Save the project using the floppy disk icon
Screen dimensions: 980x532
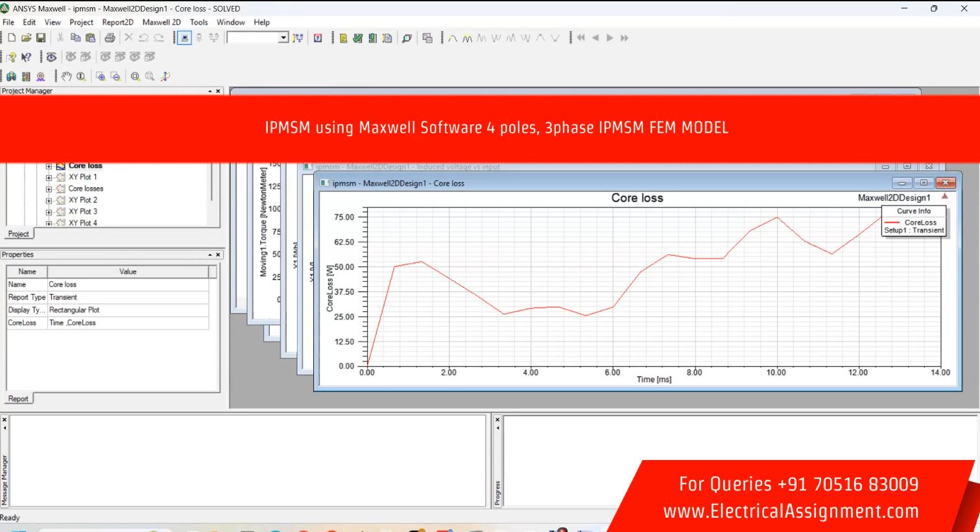[x=40, y=38]
